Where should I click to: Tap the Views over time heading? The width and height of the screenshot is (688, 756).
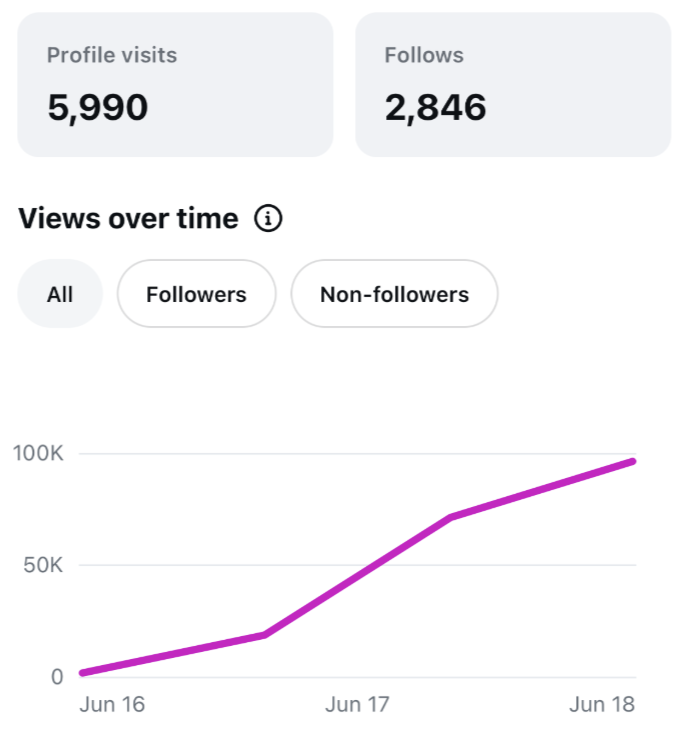[x=128, y=218]
